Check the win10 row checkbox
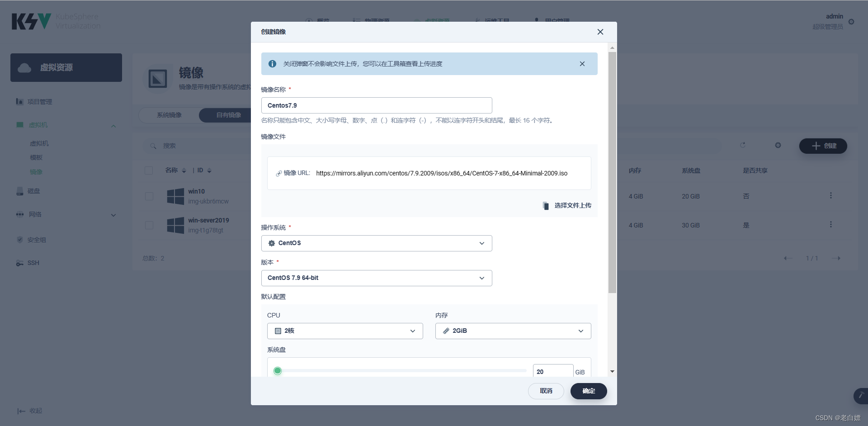868x426 pixels. point(149,196)
